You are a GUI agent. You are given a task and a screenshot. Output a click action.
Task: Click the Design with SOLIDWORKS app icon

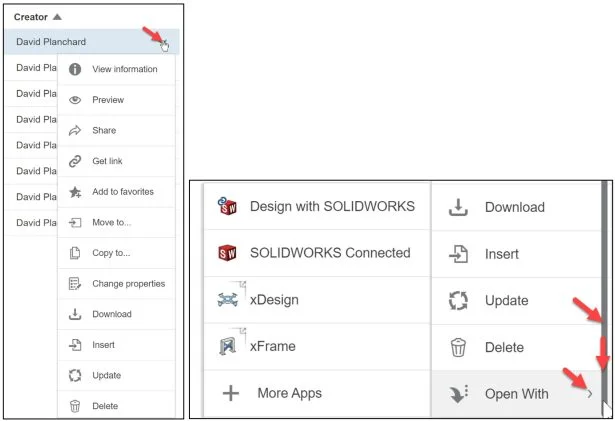[x=227, y=206]
